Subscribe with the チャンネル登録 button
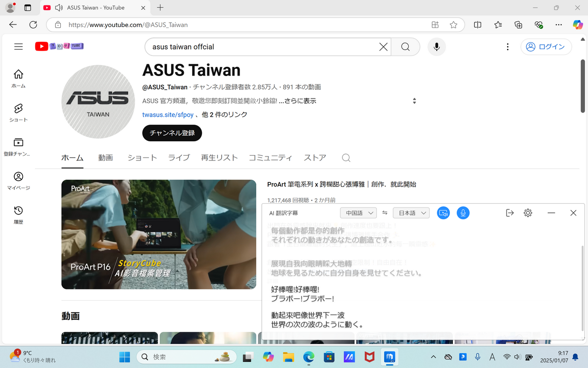This screenshot has height=368, width=588. [x=172, y=133]
